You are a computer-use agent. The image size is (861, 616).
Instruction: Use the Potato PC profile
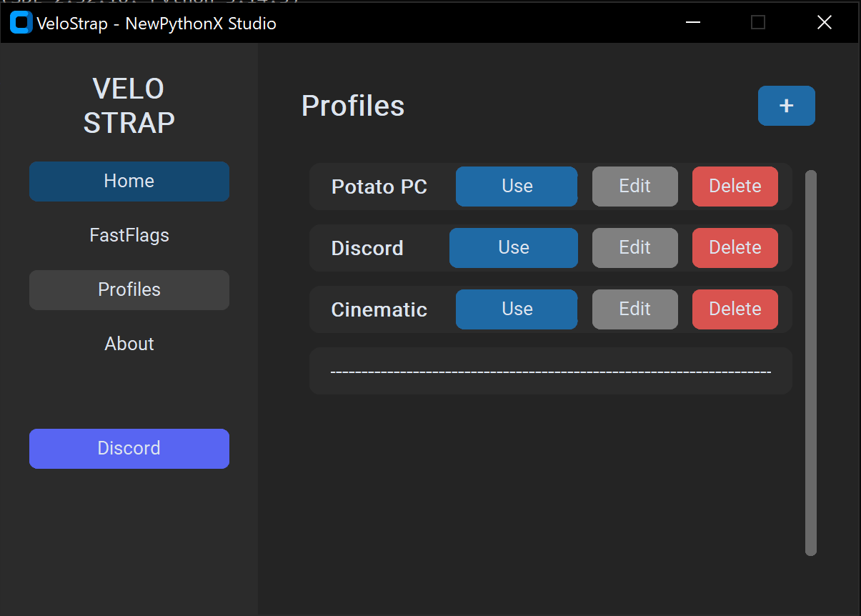coord(517,187)
